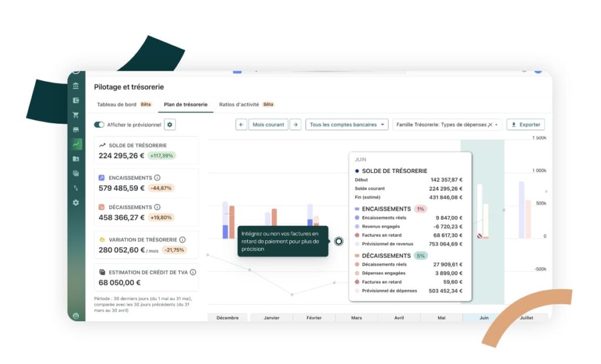Click the Exporter button
The image size is (601, 364).
[x=525, y=124]
